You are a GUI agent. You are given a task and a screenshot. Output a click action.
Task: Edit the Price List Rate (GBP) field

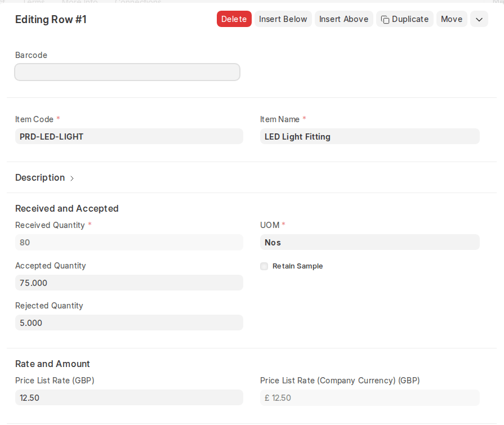pos(129,397)
